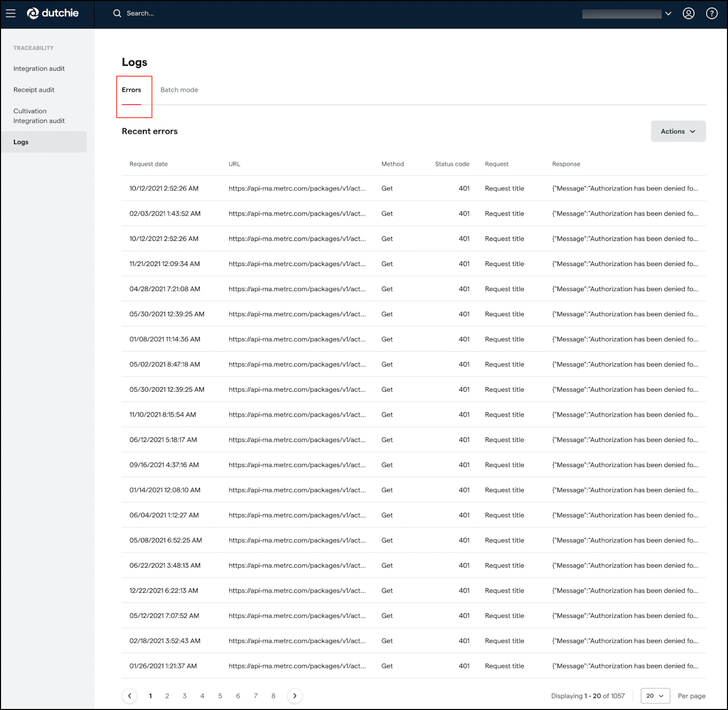Click the Request date column header
728x710 pixels.
click(148, 164)
